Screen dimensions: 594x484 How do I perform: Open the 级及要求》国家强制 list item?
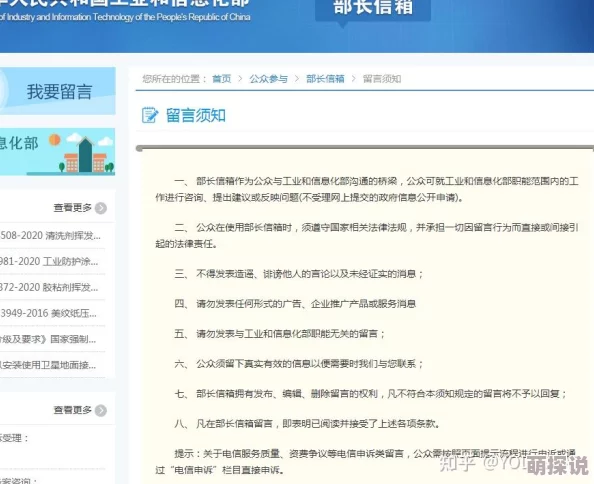point(48,339)
